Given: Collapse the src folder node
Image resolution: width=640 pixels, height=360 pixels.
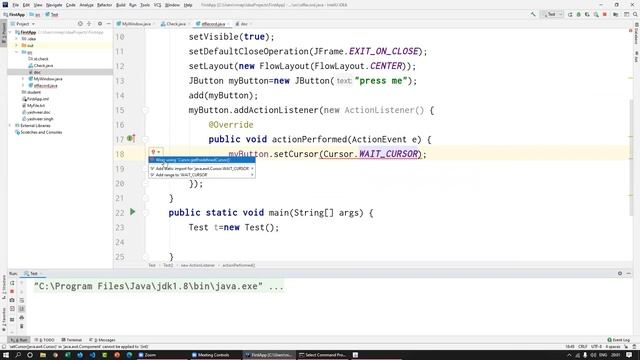Looking at the screenshot, I should coord(17,52).
